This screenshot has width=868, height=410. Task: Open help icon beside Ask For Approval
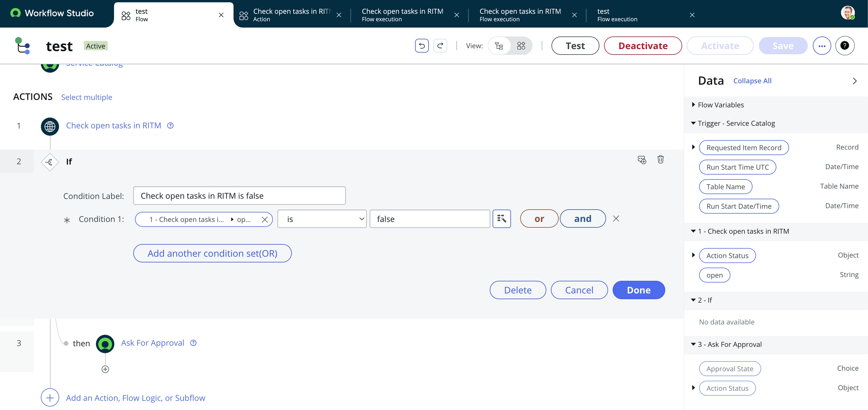(x=193, y=343)
